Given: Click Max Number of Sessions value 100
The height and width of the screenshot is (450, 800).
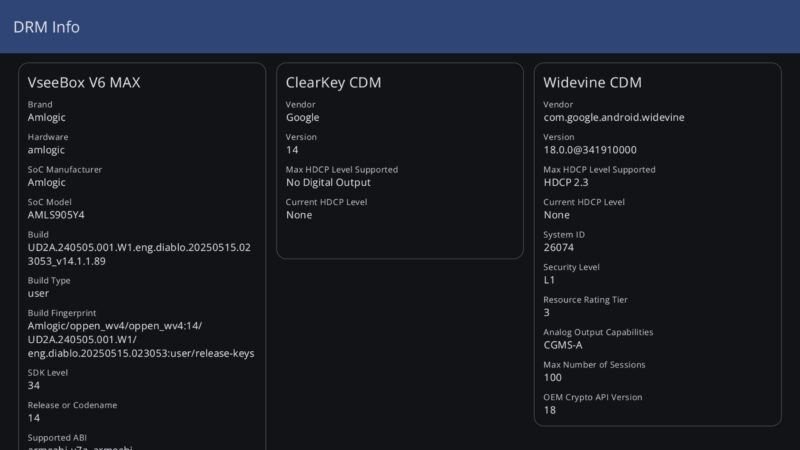Looking at the screenshot, I should click(x=553, y=378).
